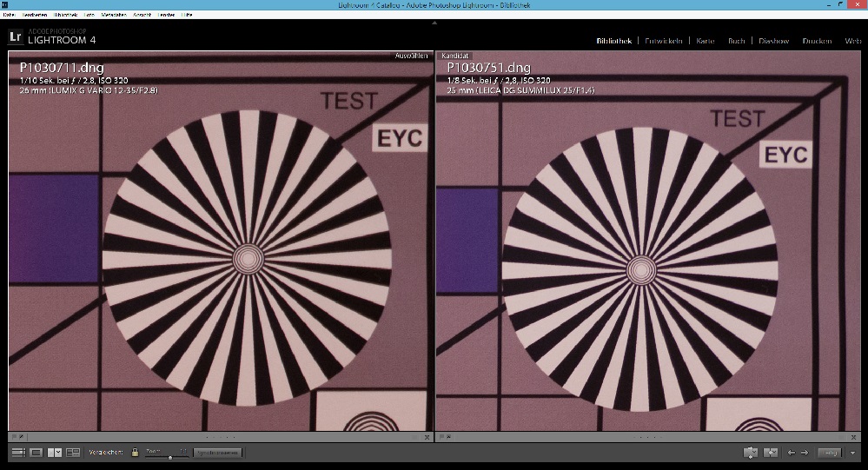Click the Auswählen label on left image
The height and width of the screenshot is (470, 868).
(411, 56)
